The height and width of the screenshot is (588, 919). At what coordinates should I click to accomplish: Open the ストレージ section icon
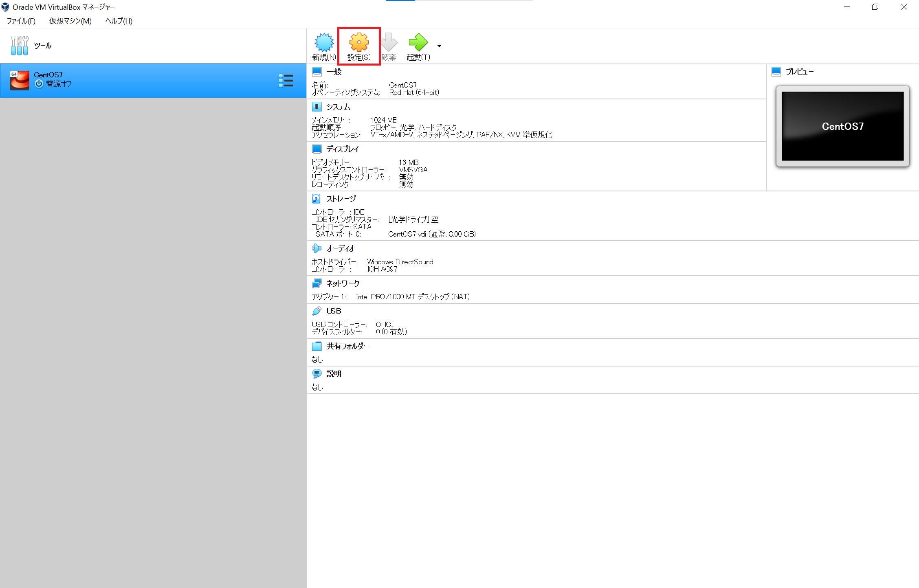pyautogui.click(x=317, y=198)
